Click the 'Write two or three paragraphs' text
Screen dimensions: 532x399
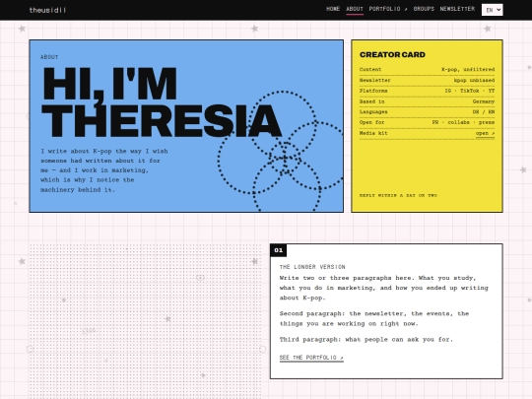(x=384, y=288)
